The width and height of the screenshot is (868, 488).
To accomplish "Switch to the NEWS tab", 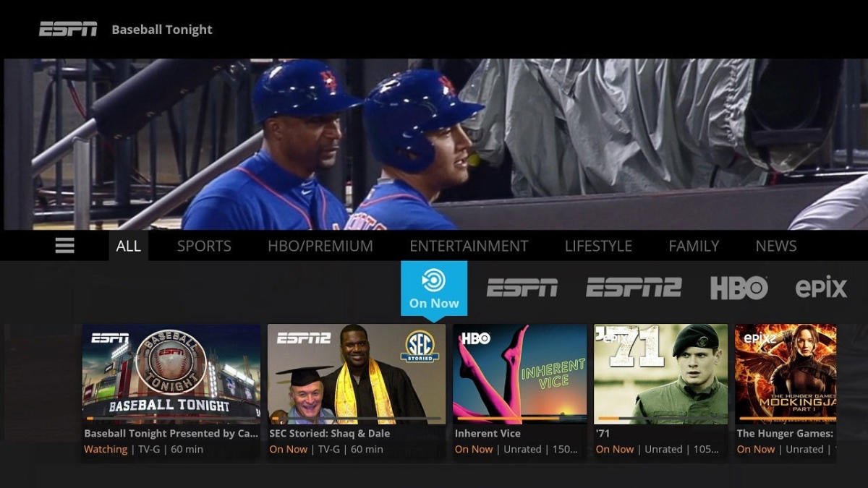I will (776, 246).
